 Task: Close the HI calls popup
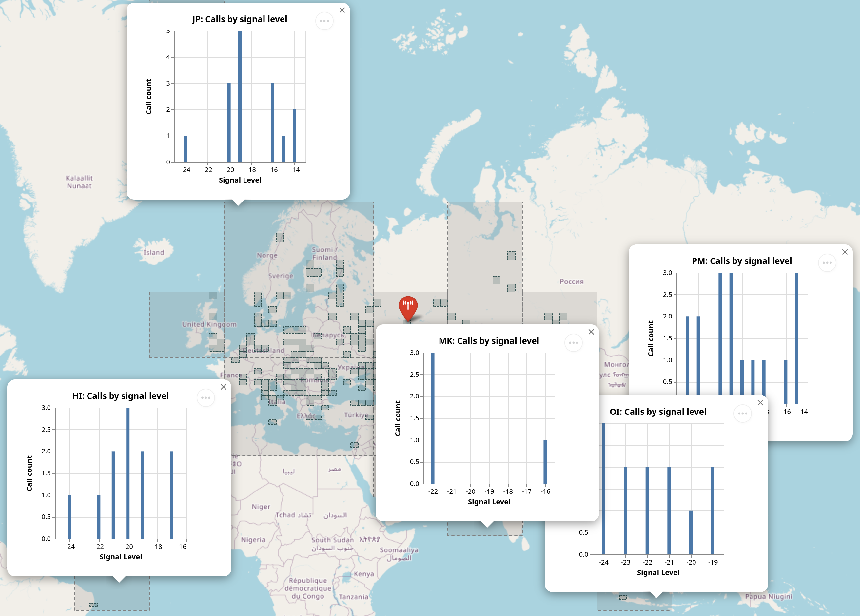pos(223,387)
